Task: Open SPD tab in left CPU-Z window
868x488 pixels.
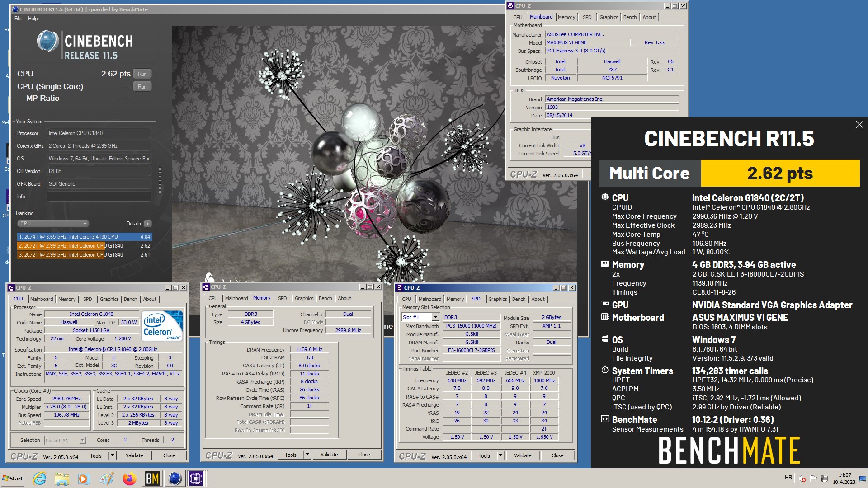Action: point(88,299)
